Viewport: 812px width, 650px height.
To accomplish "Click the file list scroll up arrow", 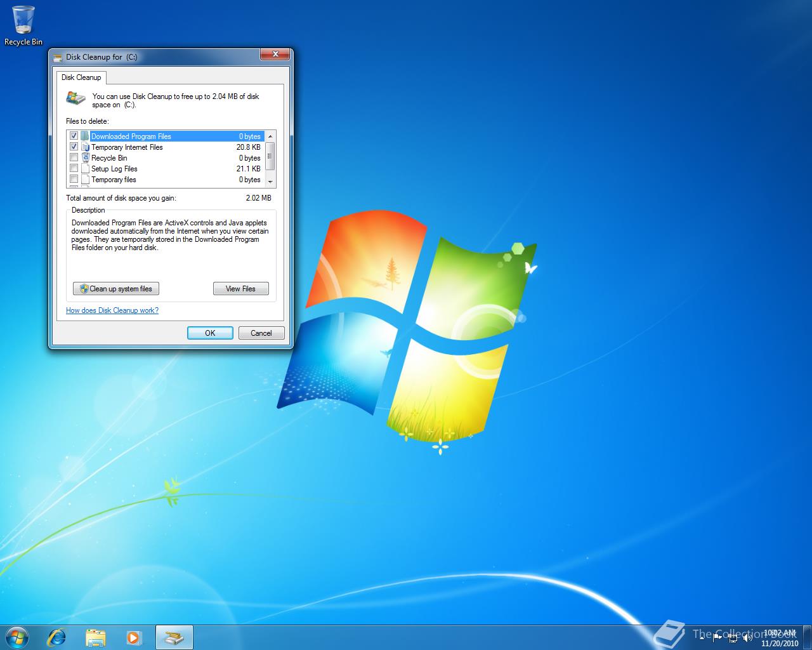I will coord(271,136).
